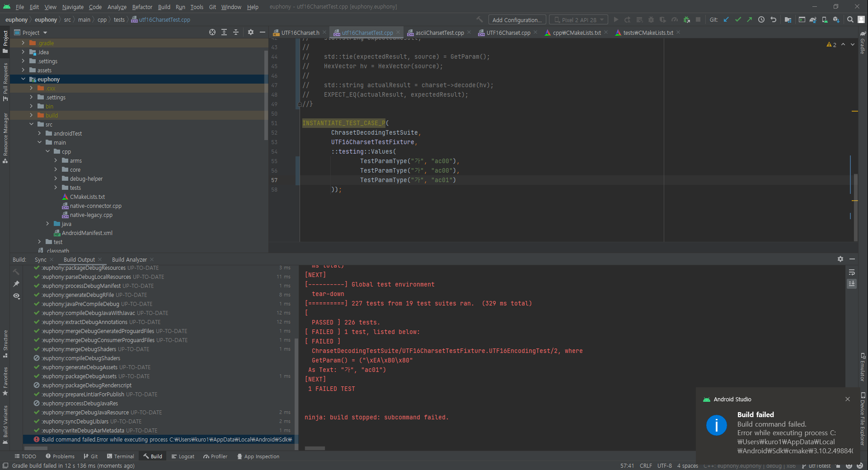Toggle the eye view icon in Build panel

coord(16,296)
